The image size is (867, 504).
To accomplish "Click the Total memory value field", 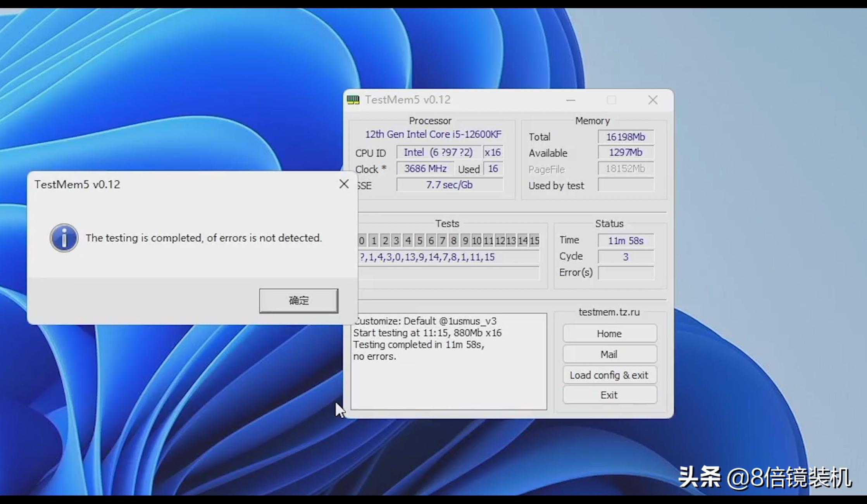I will point(626,137).
